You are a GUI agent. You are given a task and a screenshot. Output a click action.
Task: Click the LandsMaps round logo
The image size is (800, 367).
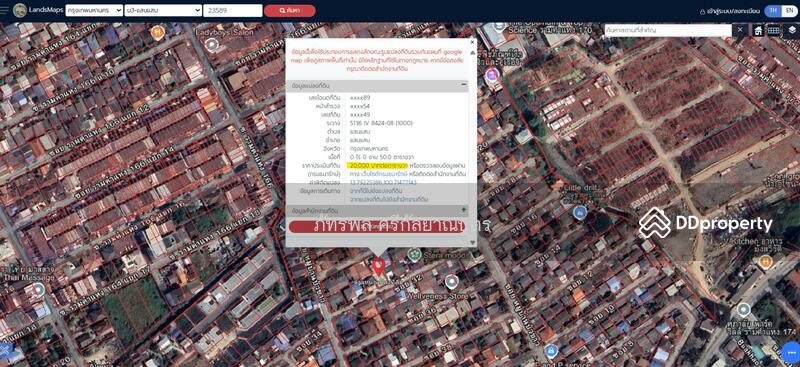tap(19, 10)
